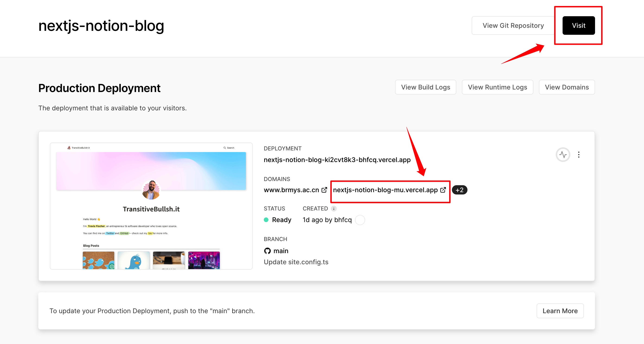Open View Runtime Logs
The width and height of the screenshot is (644, 344).
point(498,87)
